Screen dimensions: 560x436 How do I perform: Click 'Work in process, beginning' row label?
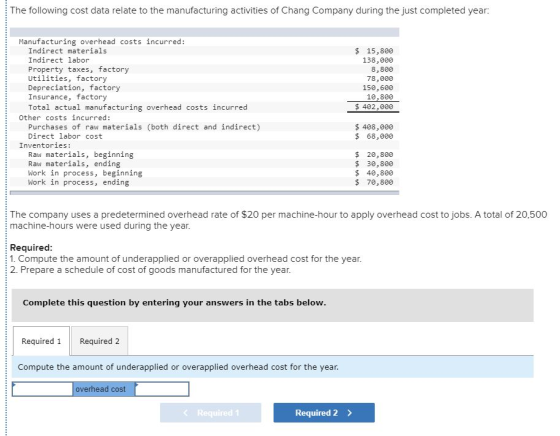(x=85, y=173)
